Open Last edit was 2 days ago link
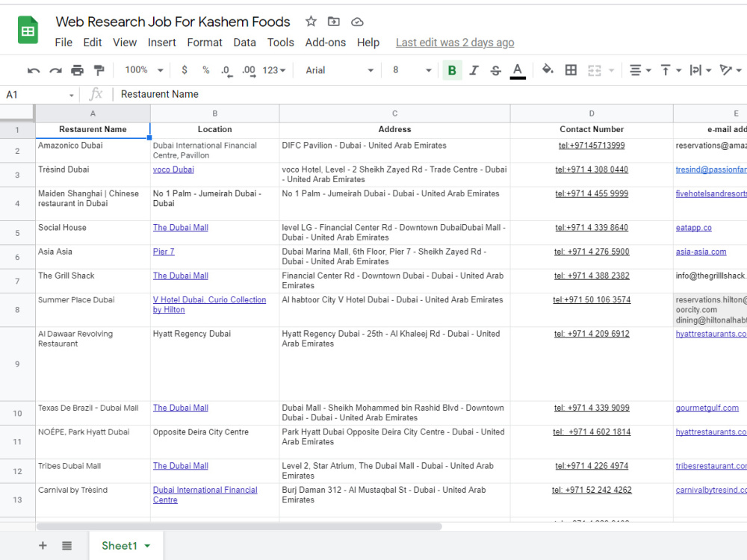747x560 pixels. click(455, 43)
